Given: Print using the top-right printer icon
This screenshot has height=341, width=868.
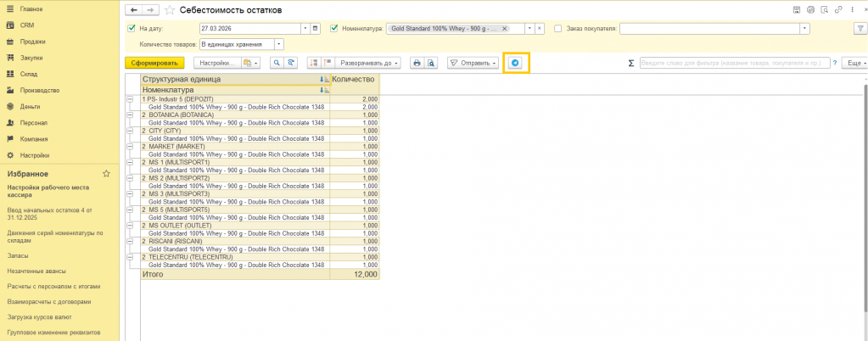Looking at the screenshot, I should (811, 9).
